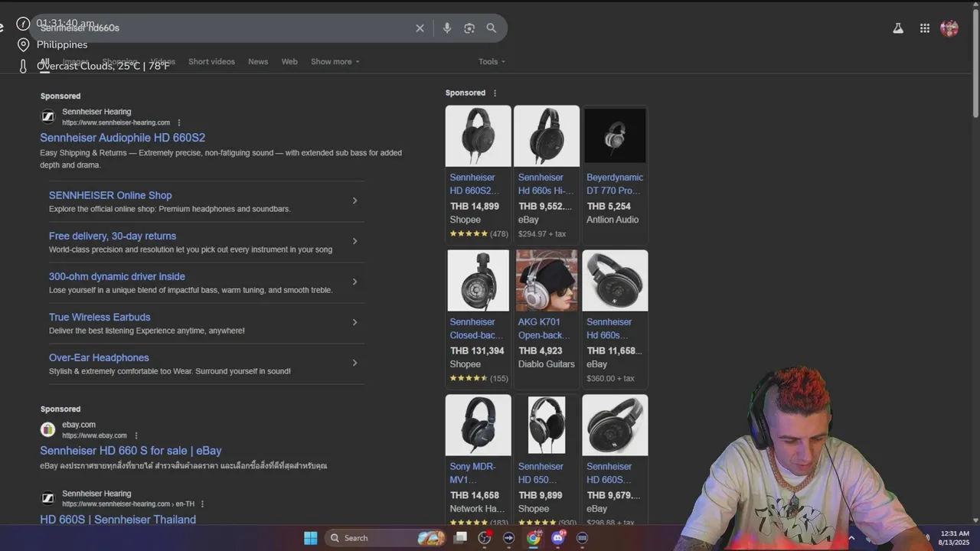Open OBS Studio from the taskbar
The height and width of the screenshot is (551, 980).
(x=485, y=538)
